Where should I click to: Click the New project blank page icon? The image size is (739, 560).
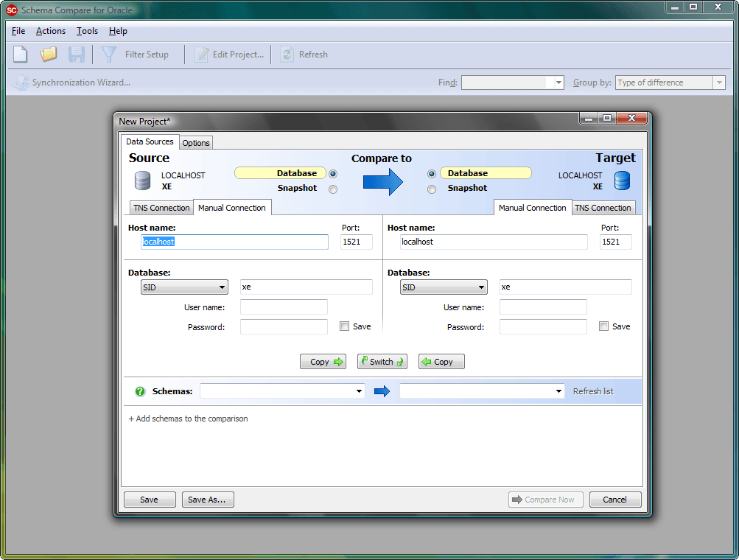21,55
